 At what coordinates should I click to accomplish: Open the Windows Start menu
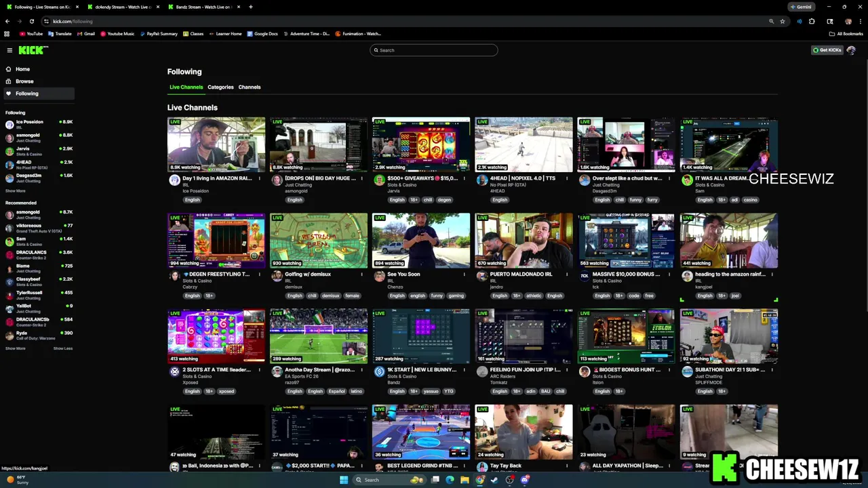tap(344, 480)
